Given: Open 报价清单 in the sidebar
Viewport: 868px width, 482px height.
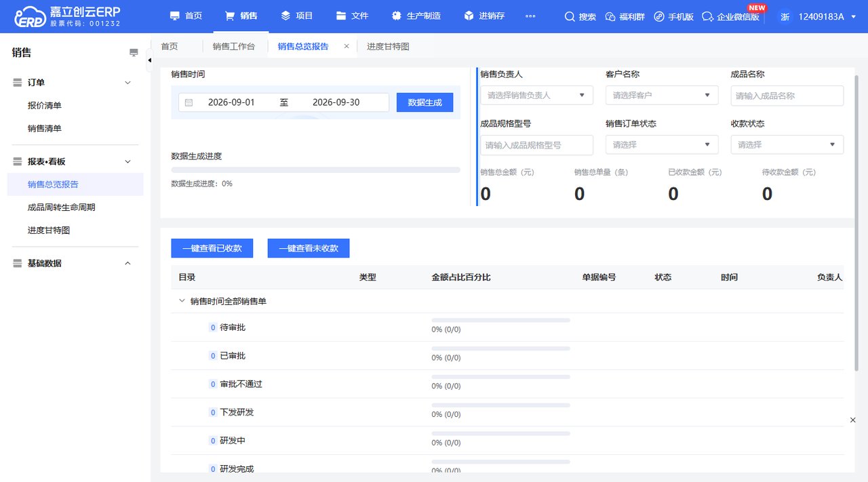Looking at the screenshot, I should point(45,106).
